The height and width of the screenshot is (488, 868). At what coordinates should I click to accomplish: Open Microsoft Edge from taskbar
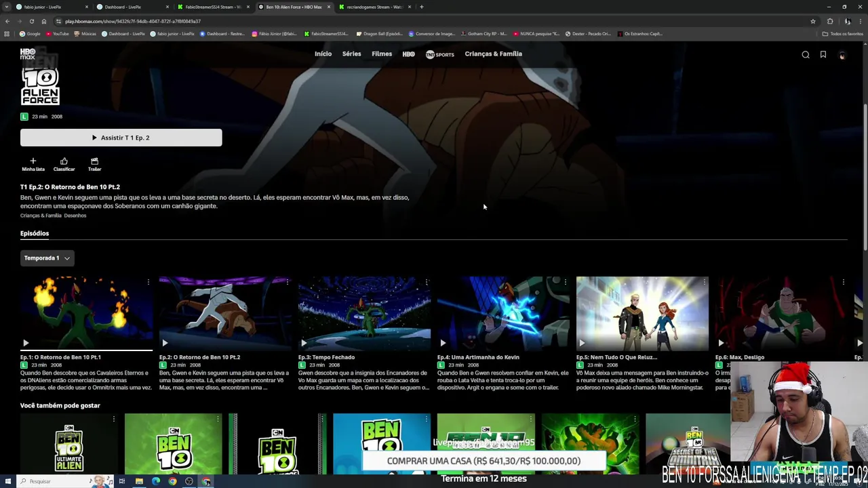(156, 481)
